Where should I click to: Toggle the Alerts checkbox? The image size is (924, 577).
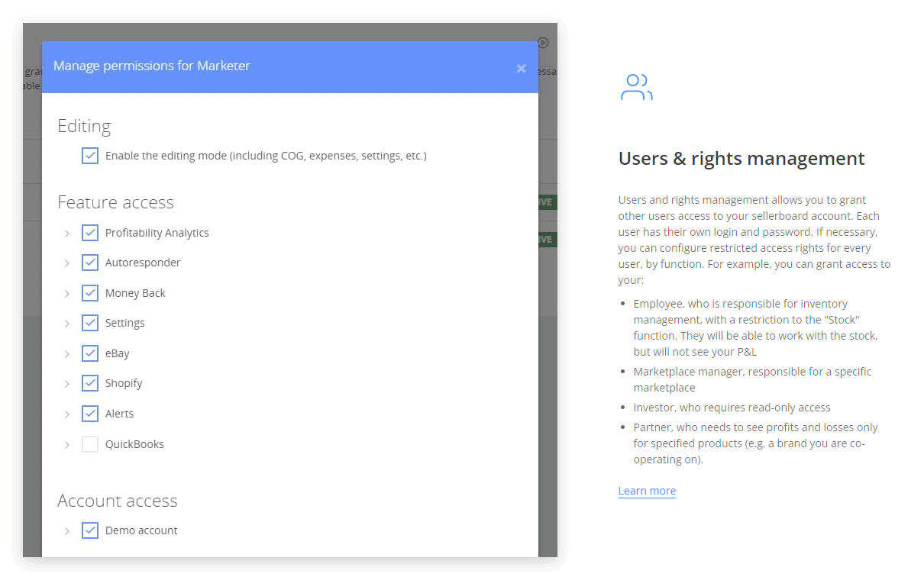90,414
